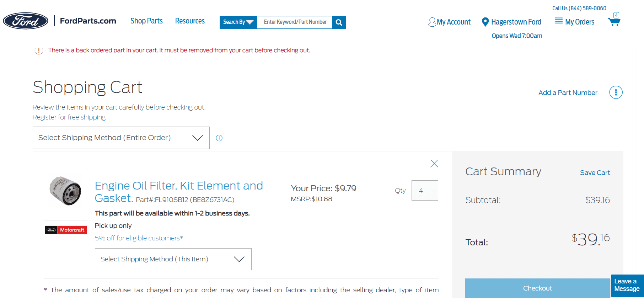Click the Register for free shipping link
Screen dimensions: 644x298
(69, 117)
